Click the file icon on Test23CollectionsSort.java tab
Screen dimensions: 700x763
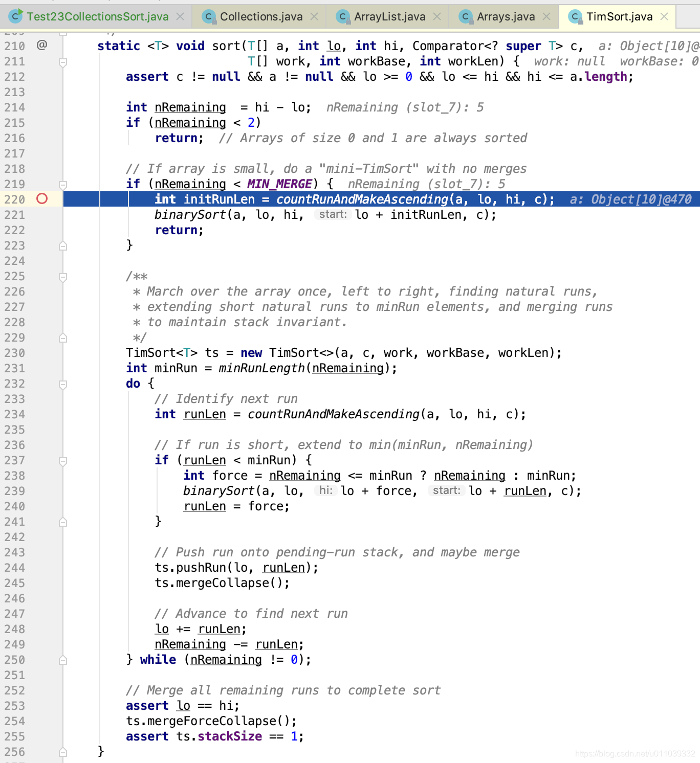(x=15, y=16)
